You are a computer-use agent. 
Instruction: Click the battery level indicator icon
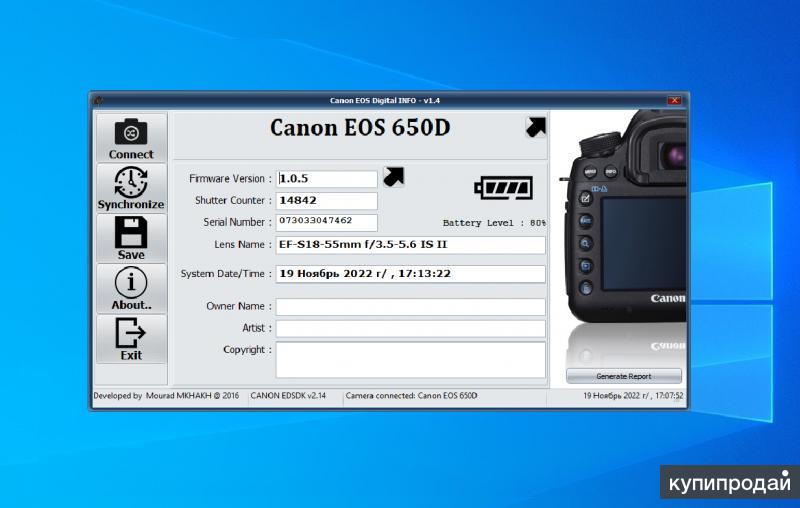click(x=503, y=188)
